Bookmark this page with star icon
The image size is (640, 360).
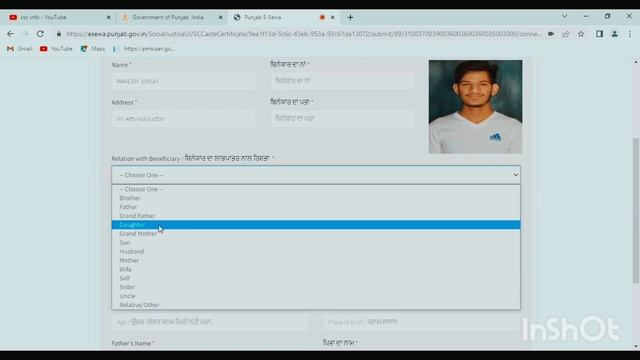[x=581, y=34]
